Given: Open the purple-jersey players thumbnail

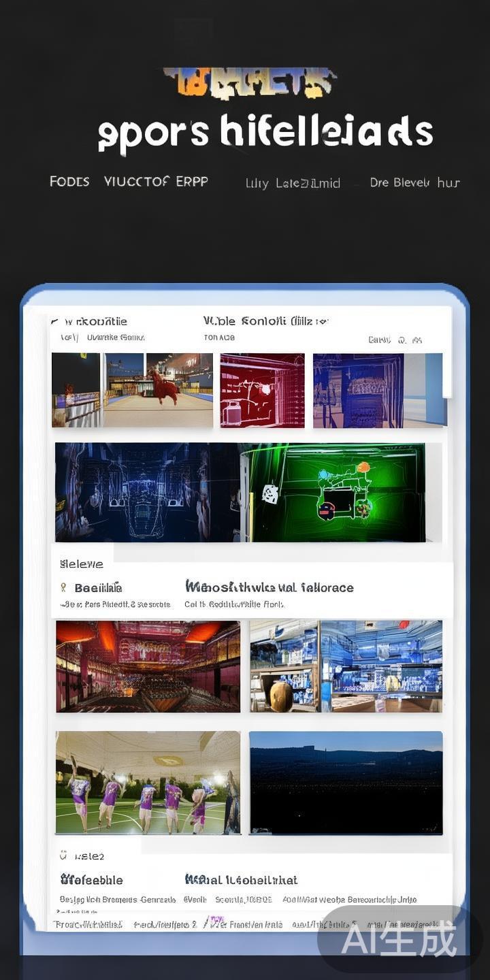Looking at the screenshot, I should click(x=148, y=783).
